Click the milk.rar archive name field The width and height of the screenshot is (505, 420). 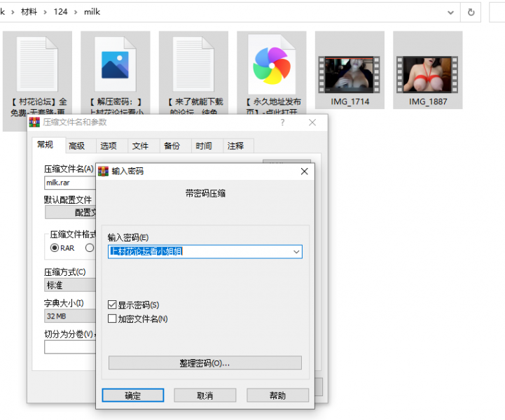coord(70,183)
